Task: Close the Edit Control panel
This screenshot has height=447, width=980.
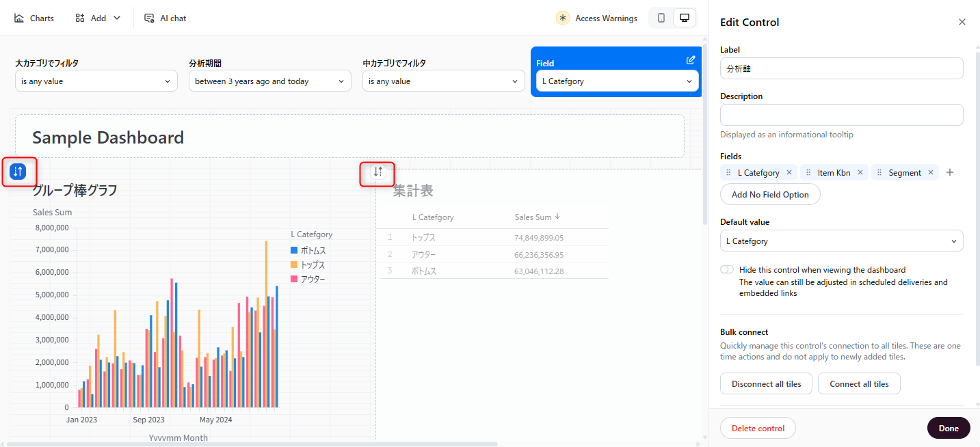Action: click(x=962, y=22)
